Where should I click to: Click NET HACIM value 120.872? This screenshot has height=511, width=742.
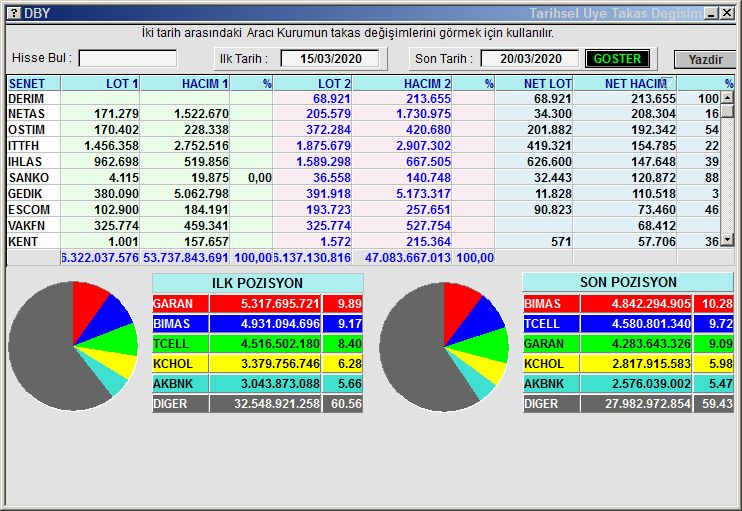(x=654, y=178)
